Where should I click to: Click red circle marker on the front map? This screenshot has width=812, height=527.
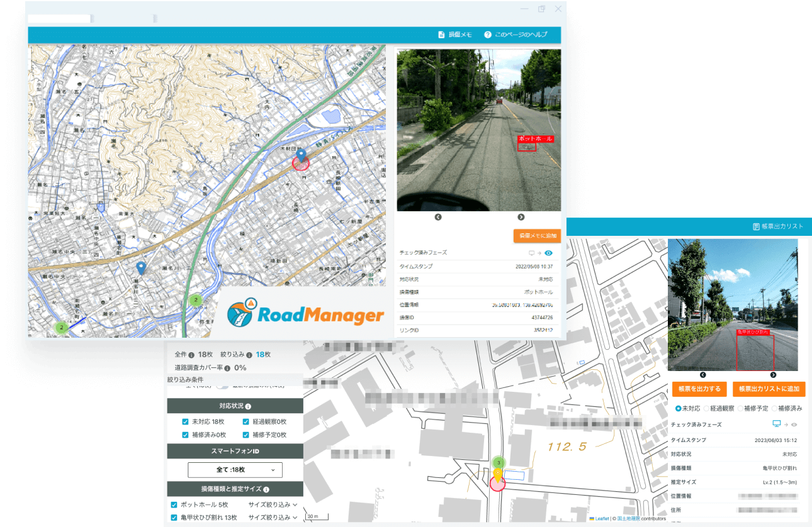301,164
